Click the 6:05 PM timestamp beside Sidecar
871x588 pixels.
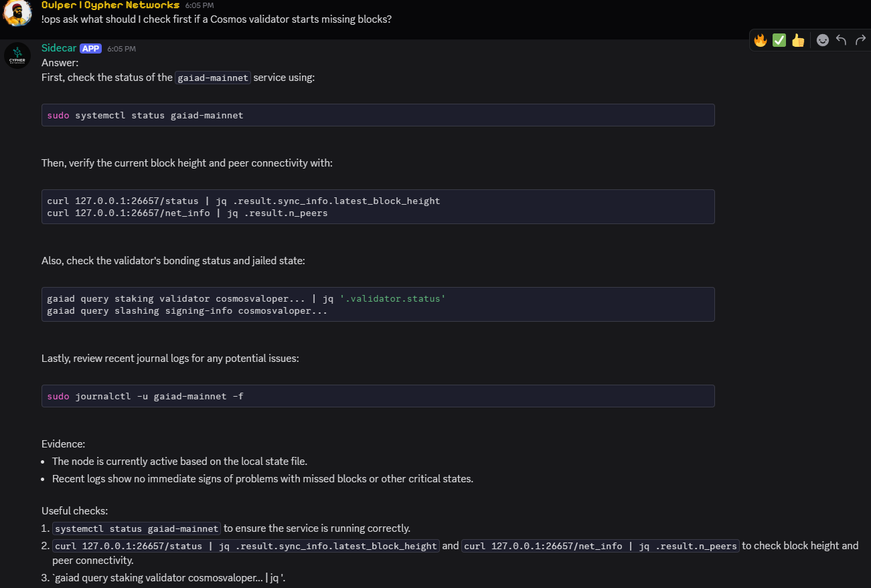pos(121,49)
